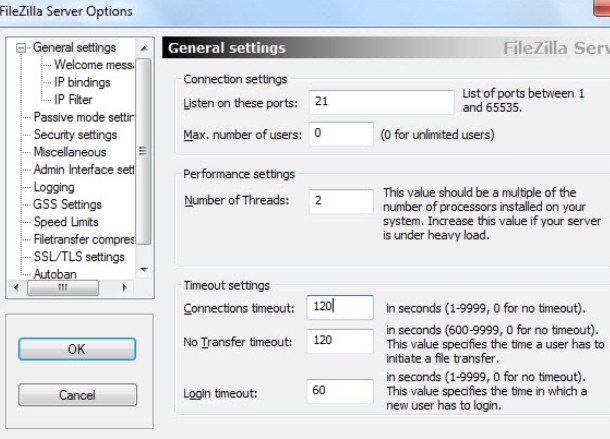610x439 pixels.
Task: Click the Cancel button
Action: coord(77,395)
